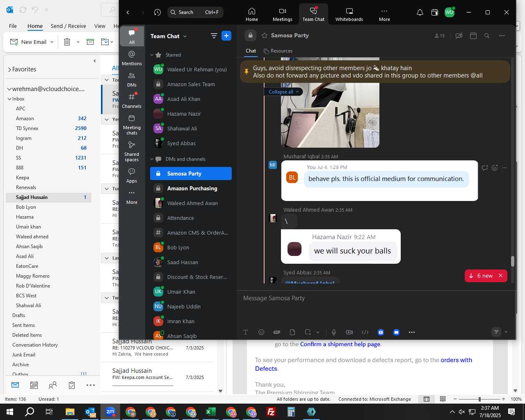Add a reaction to Musharaf's message
Viewport: 525px width, 420px height.
495,167
